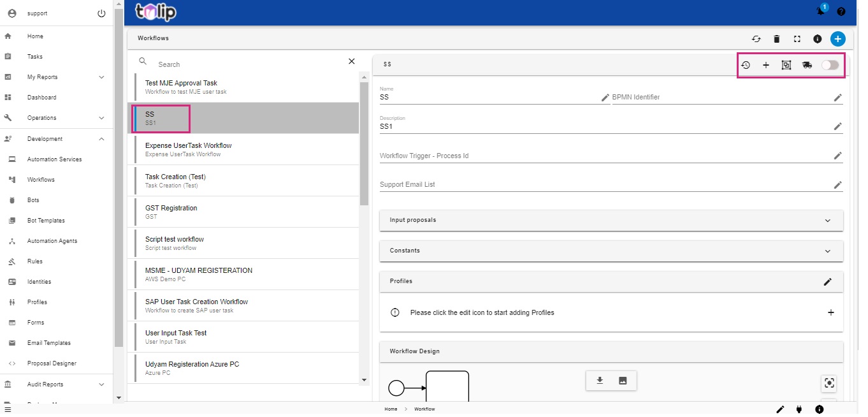Select Test MJE Approval Task workflow

(x=243, y=87)
